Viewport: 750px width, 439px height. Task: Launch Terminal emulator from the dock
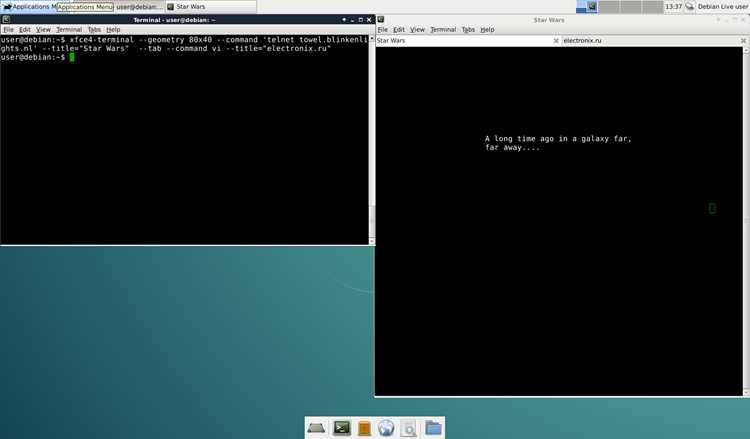(x=342, y=428)
